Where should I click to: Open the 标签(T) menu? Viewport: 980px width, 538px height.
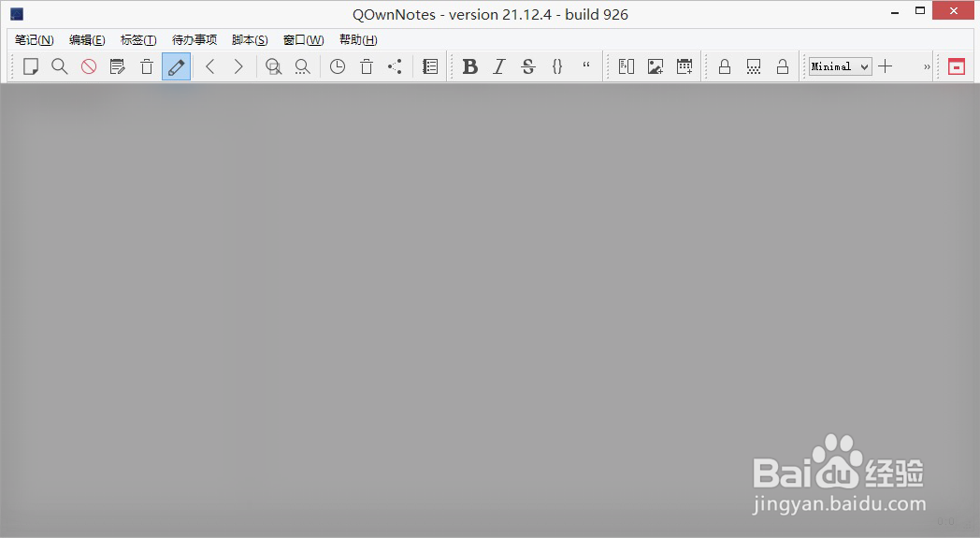point(138,40)
